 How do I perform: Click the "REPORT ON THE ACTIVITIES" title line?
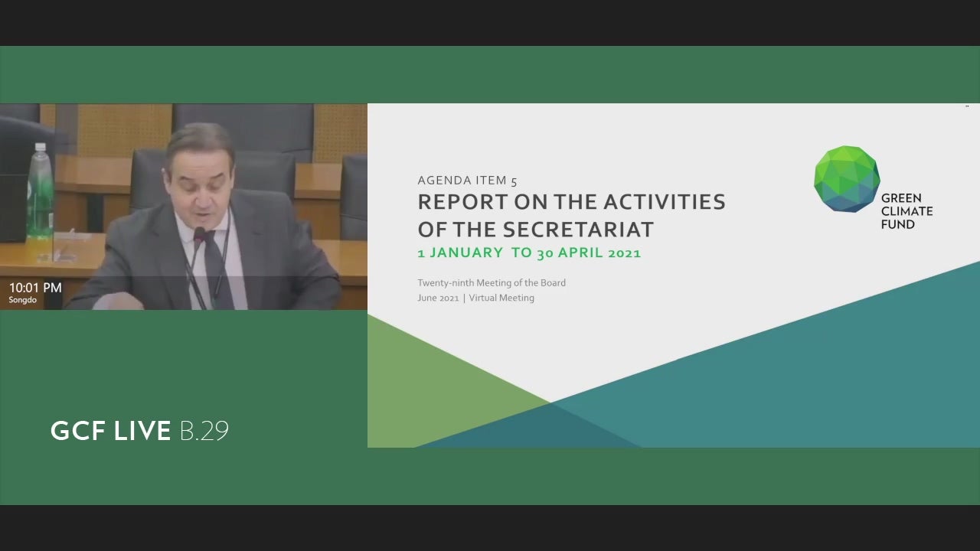click(571, 202)
